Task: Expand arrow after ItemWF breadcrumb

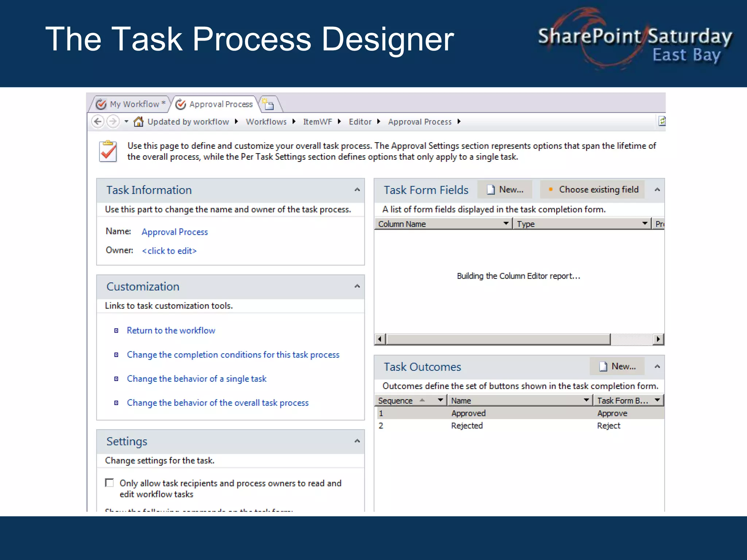Action: 339,121
